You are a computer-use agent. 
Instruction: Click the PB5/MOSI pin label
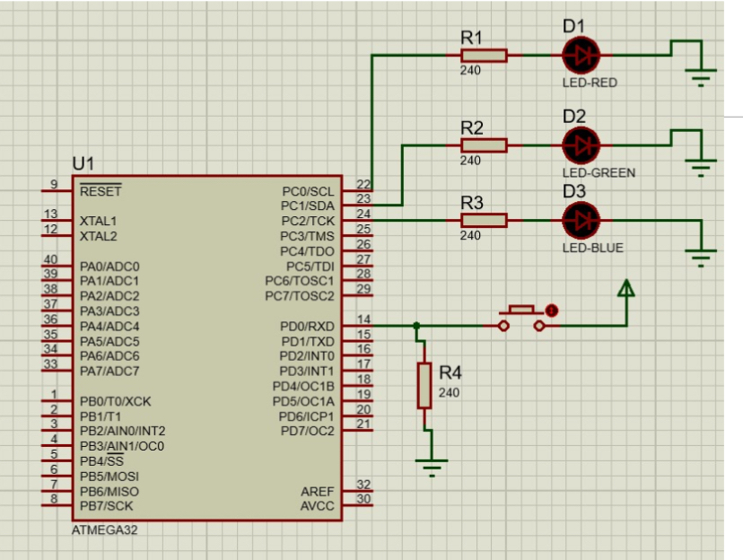(109, 477)
